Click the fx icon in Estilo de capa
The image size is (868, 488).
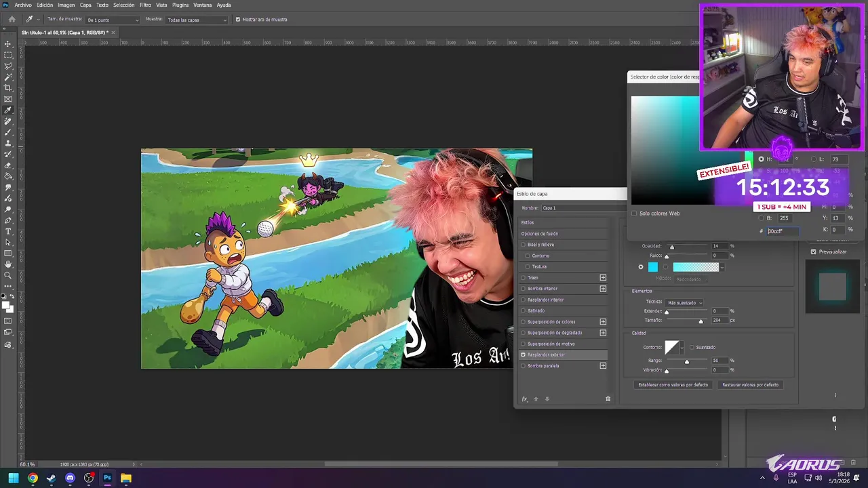click(524, 399)
